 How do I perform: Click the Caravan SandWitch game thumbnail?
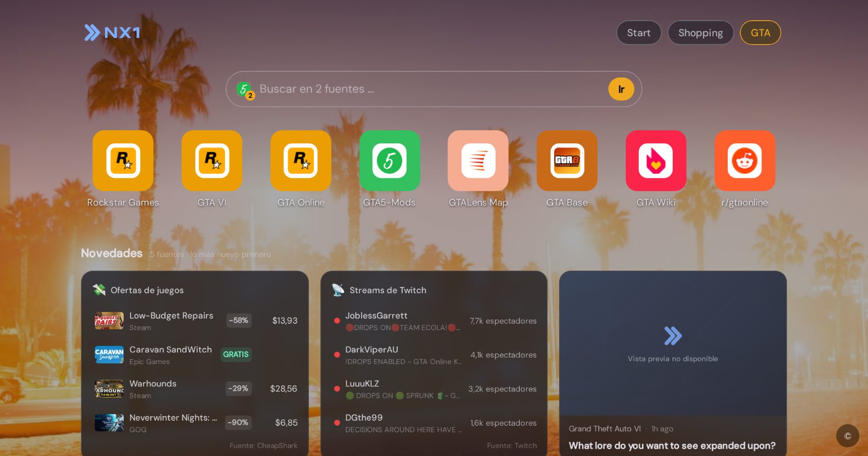click(x=109, y=354)
